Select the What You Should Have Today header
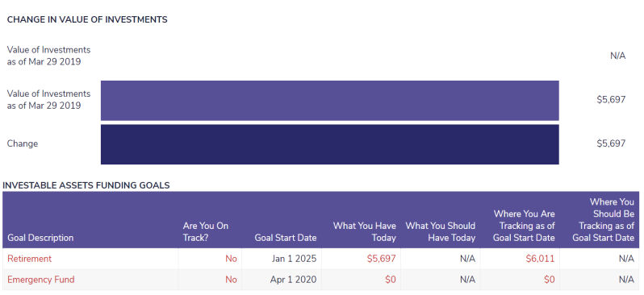Viewport: 644px width, 295px height. (x=441, y=232)
